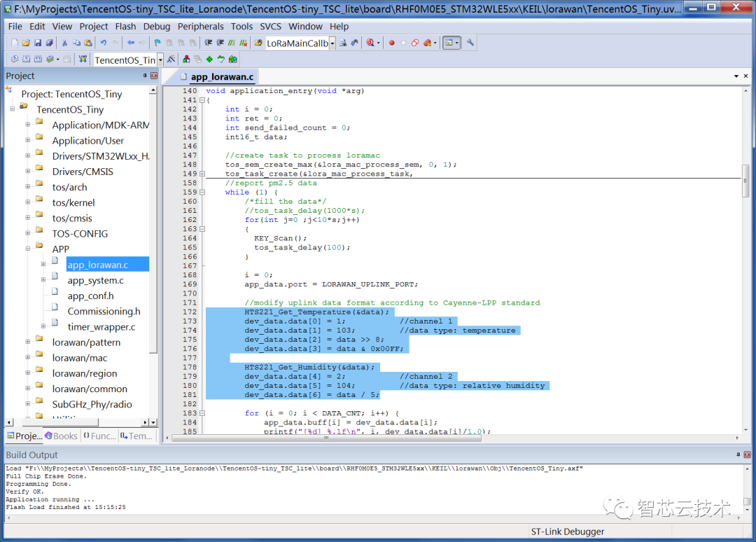
Task: Cut the selected code with the scissors icon
Action: click(x=64, y=43)
